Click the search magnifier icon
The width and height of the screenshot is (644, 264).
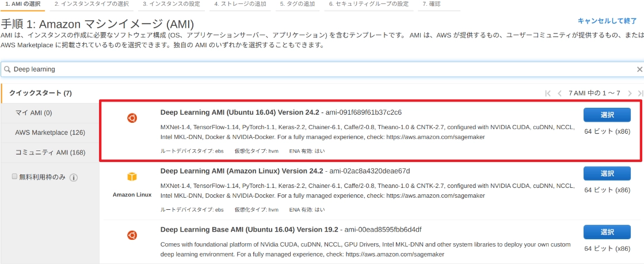7,69
